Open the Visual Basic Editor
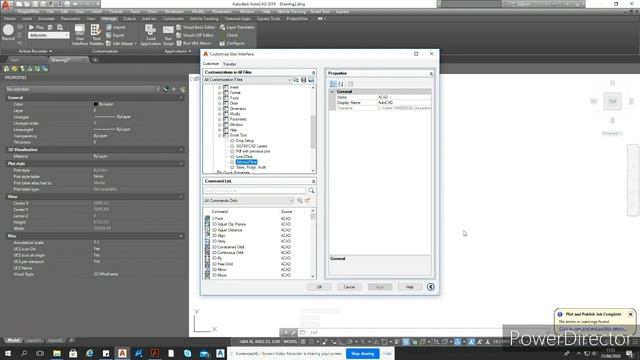 pos(196,27)
